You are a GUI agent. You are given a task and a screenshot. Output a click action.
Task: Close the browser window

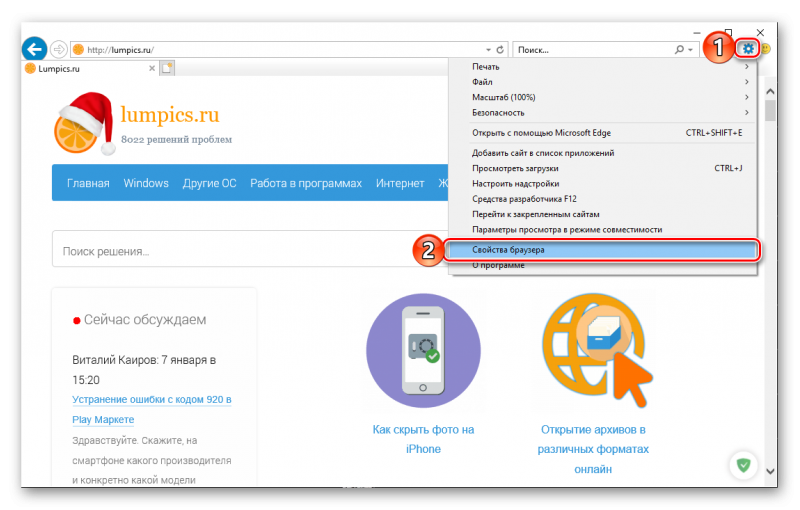(x=760, y=32)
